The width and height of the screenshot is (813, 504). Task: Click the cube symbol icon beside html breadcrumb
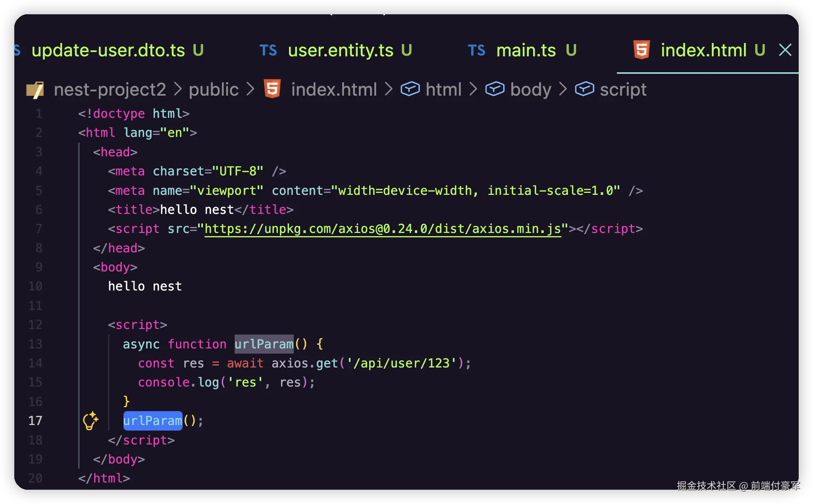[410, 89]
